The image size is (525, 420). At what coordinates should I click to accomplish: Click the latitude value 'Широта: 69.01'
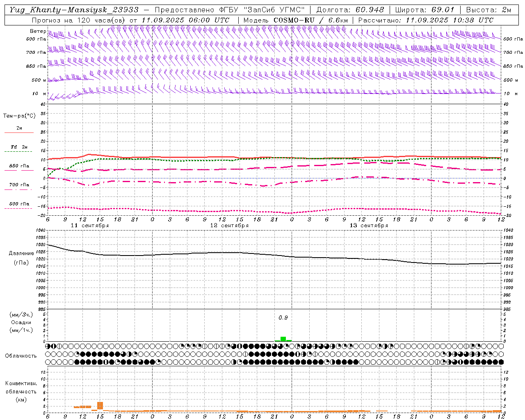(425, 10)
